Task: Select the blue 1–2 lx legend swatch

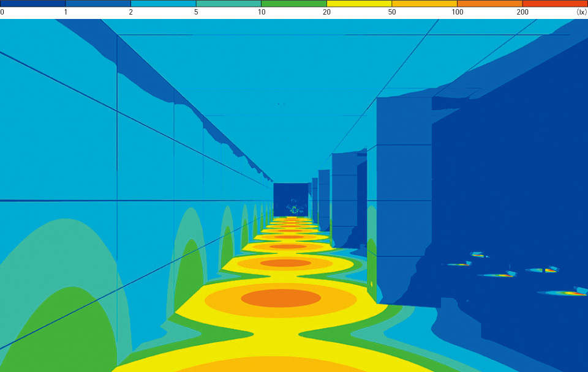Action: point(97,3)
